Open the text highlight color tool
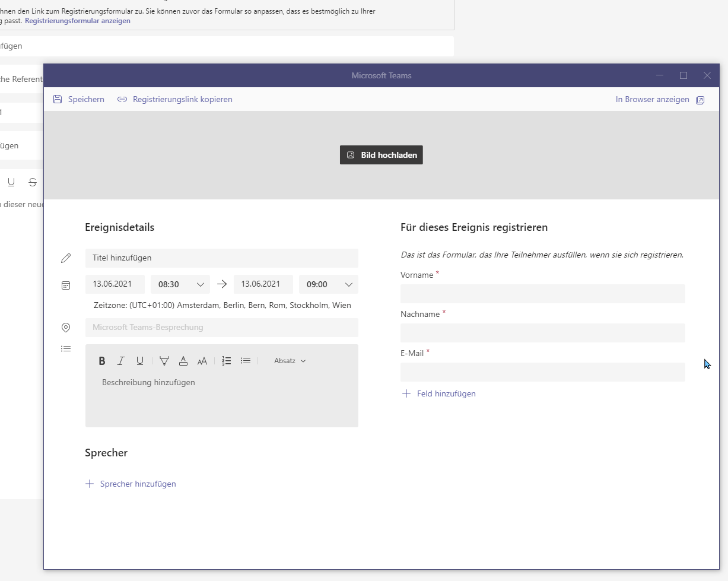The image size is (728, 581). coord(164,361)
